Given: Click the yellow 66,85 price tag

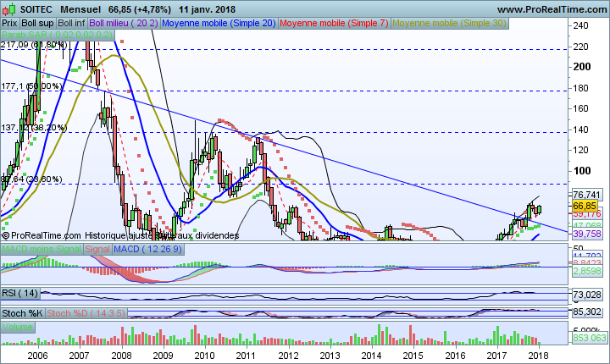Looking at the screenshot, I should point(585,206).
